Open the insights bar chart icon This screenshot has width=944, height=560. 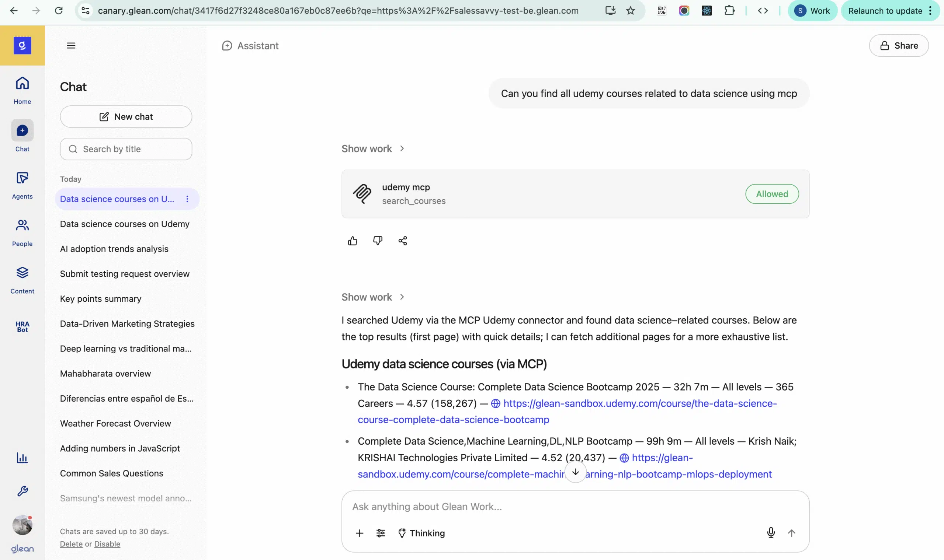(x=22, y=458)
